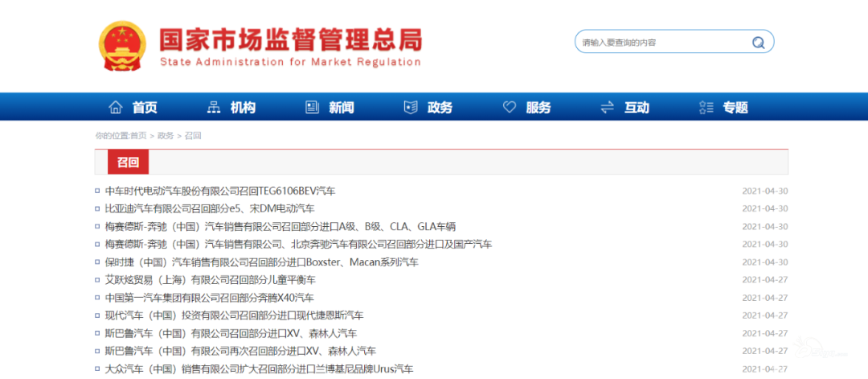Click the 专题 list icon
868x379 pixels.
(706, 107)
